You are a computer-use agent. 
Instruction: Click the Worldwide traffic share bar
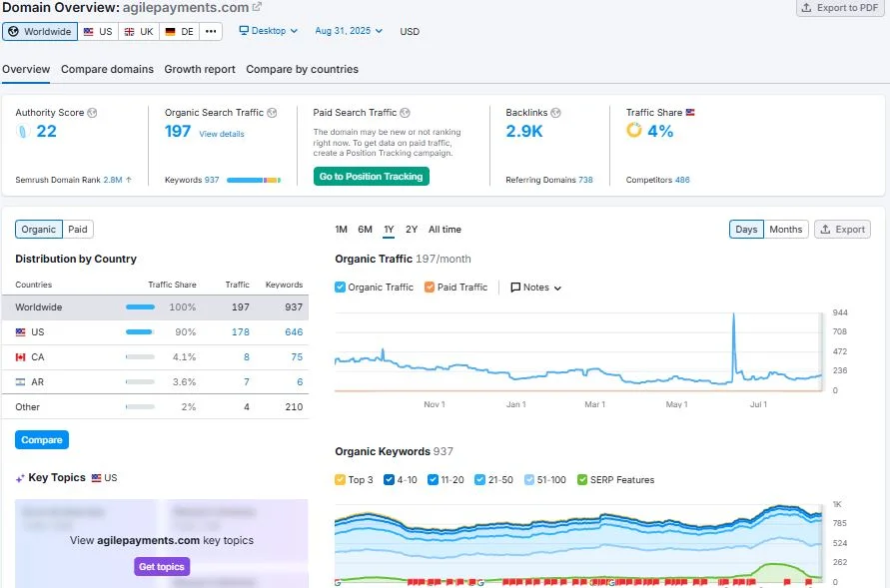click(140, 306)
